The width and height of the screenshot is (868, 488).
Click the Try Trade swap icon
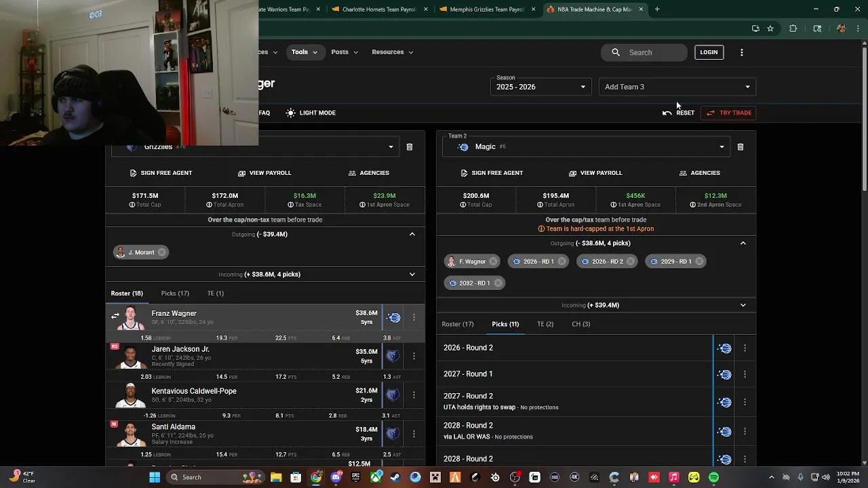point(710,113)
